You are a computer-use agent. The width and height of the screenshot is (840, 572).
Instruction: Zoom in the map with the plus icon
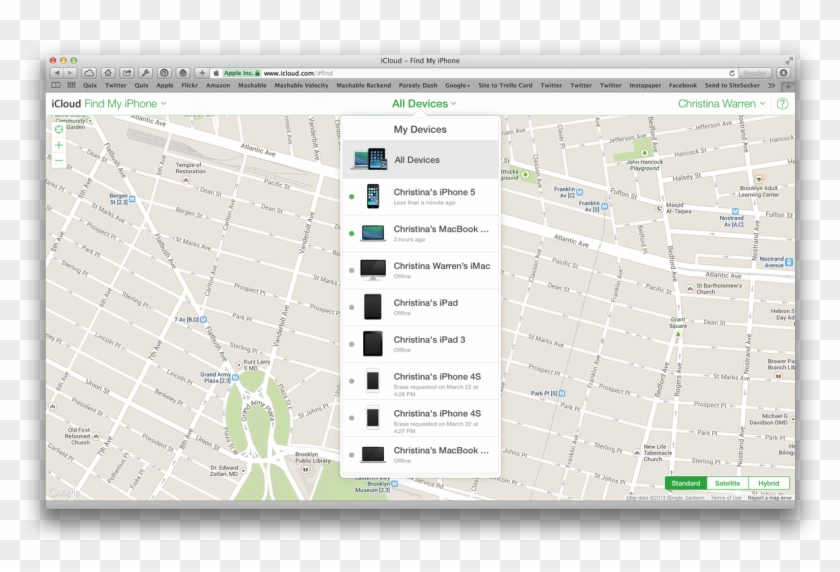pyautogui.click(x=59, y=145)
